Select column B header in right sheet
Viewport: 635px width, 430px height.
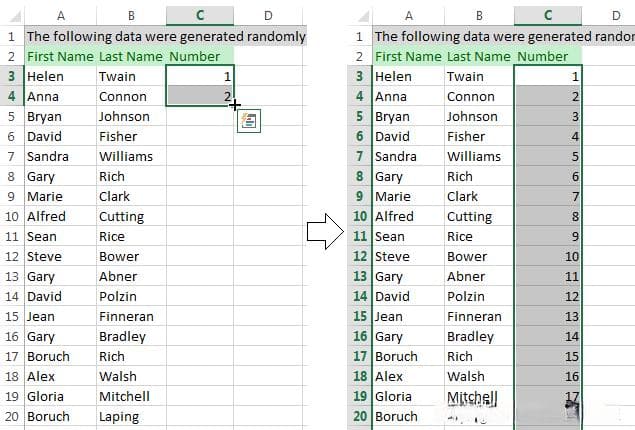479,16
